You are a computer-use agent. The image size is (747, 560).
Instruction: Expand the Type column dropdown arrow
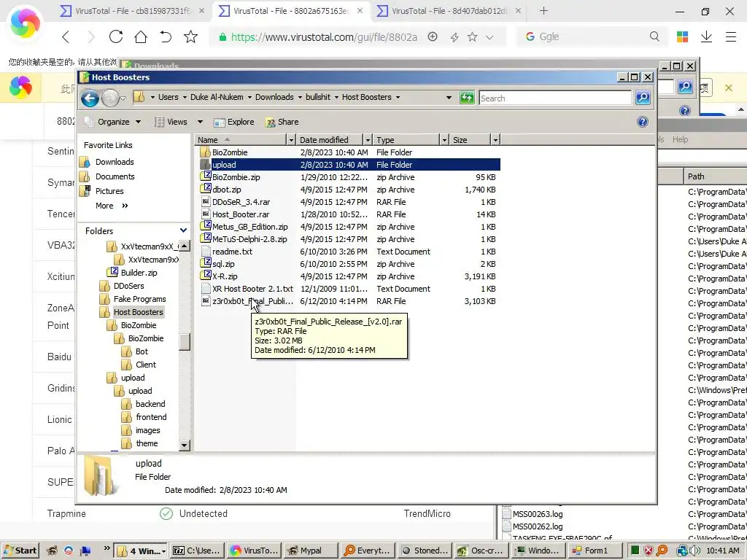[444, 140]
